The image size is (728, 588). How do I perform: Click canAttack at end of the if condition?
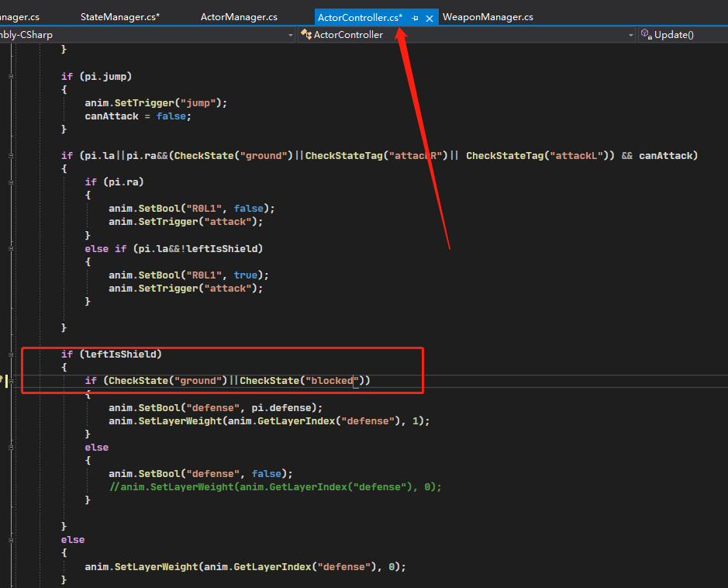[665, 156]
